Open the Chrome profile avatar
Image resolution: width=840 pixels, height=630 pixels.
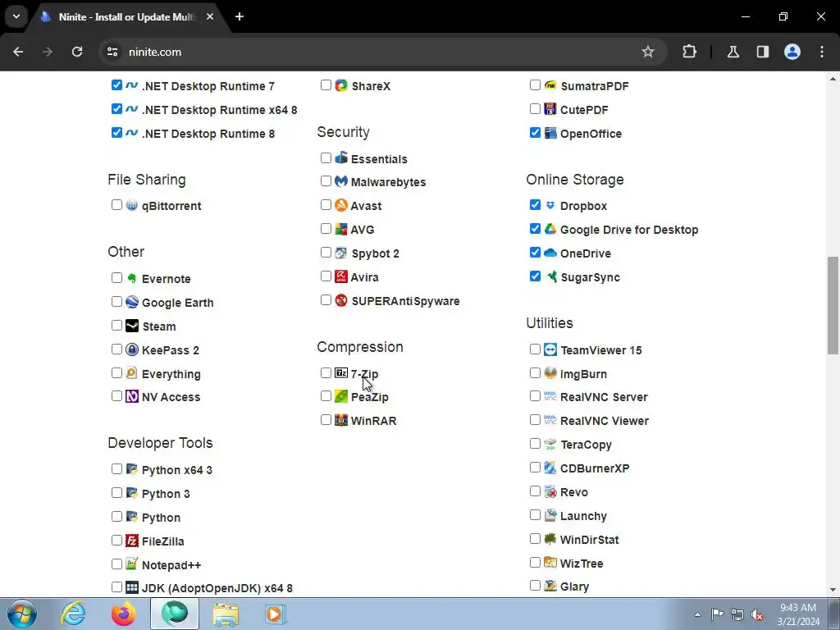click(792, 52)
